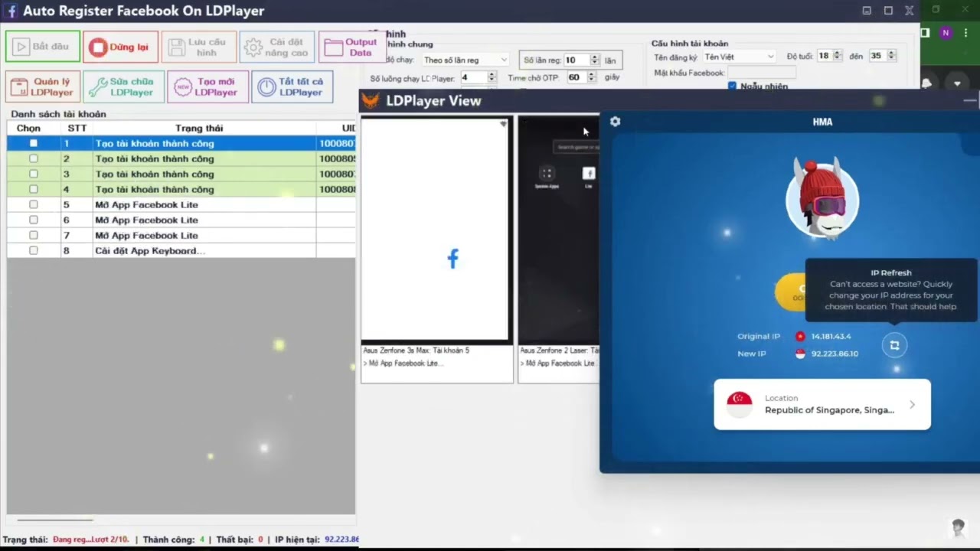Click the HMA yellow connection toggle button
Viewport: 980px width, 551px height.
pyautogui.click(x=790, y=292)
